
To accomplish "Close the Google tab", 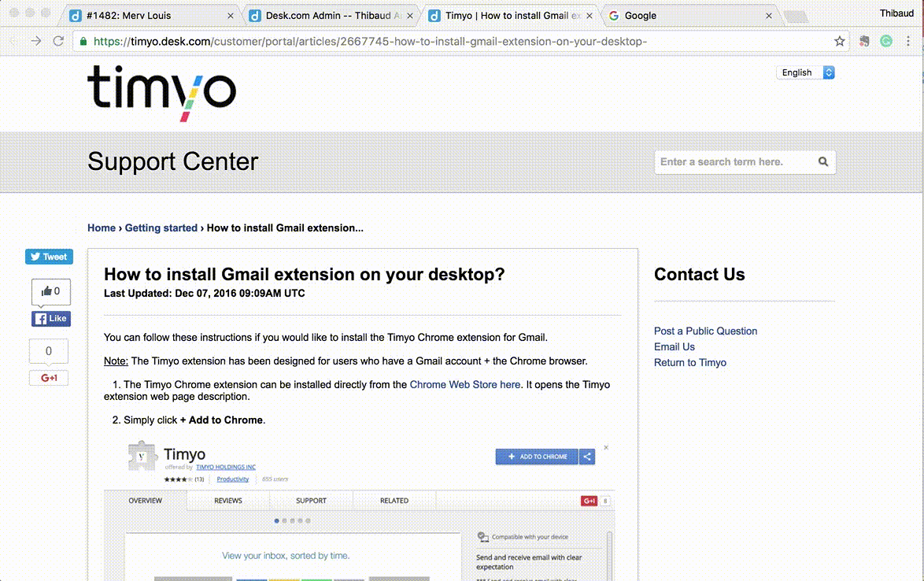I will (x=768, y=16).
